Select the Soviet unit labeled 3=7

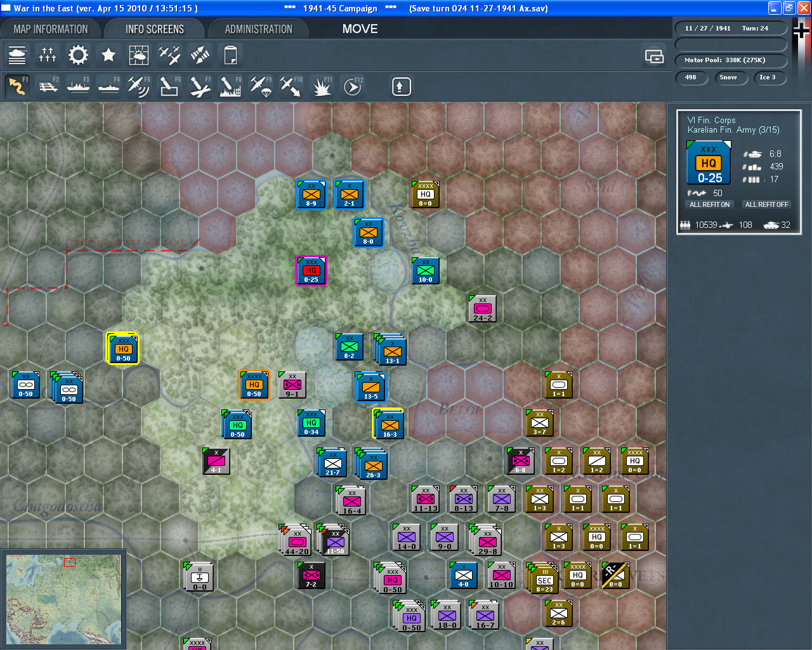point(540,423)
